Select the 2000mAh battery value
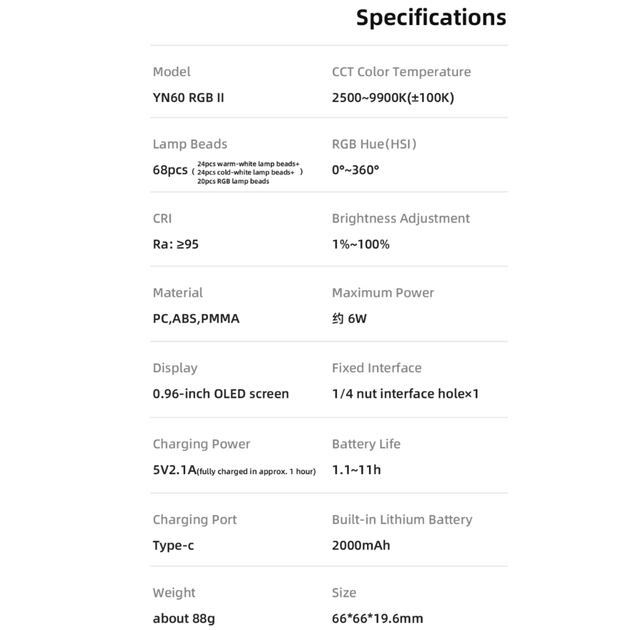630x630 pixels. 361,545
